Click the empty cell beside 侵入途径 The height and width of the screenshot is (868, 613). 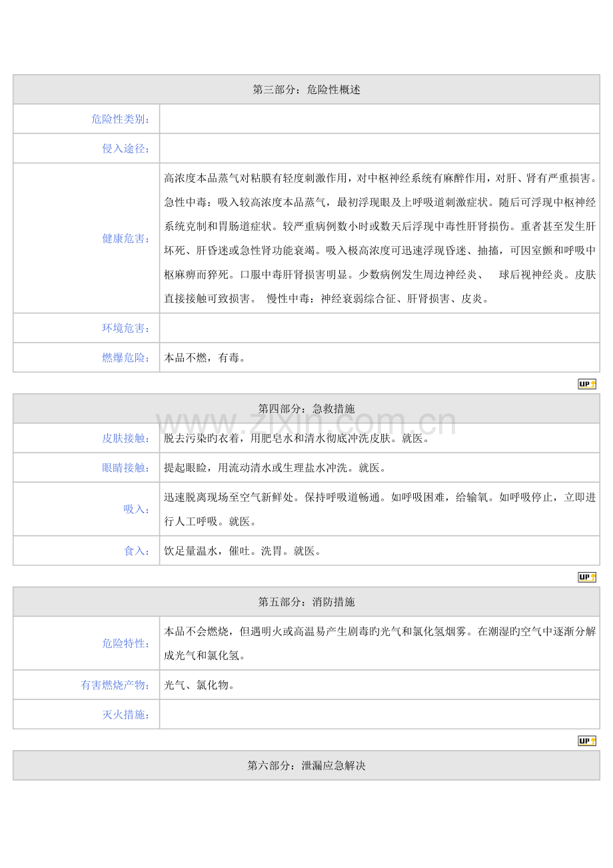click(380, 149)
